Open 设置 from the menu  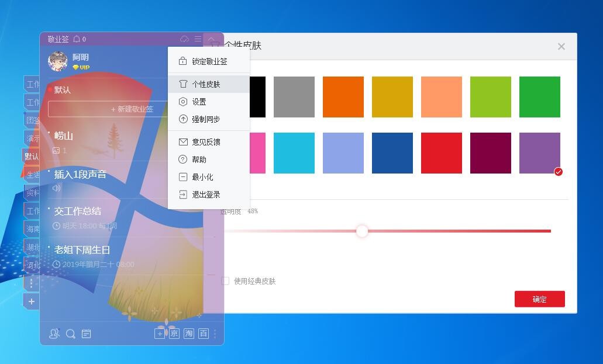(209, 102)
